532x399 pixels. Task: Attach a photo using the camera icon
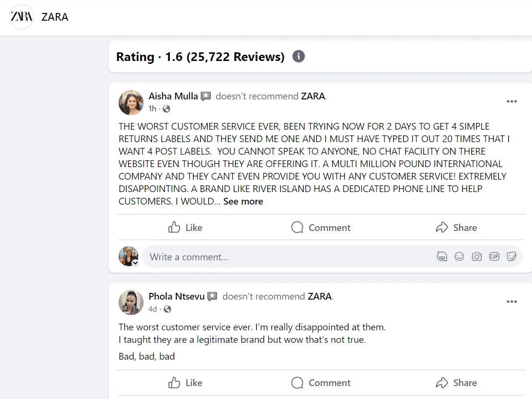click(x=476, y=256)
